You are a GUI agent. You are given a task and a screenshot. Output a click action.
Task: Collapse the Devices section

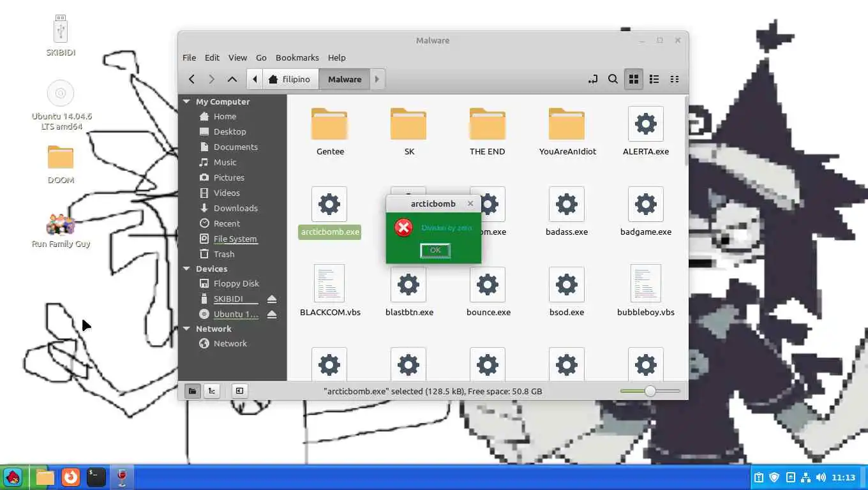(187, 269)
